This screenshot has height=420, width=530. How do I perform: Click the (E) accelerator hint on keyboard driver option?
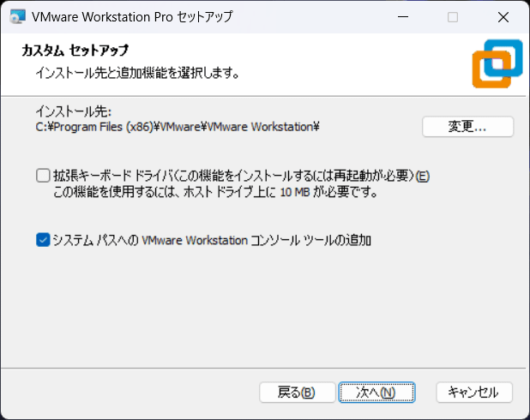[423, 176]
